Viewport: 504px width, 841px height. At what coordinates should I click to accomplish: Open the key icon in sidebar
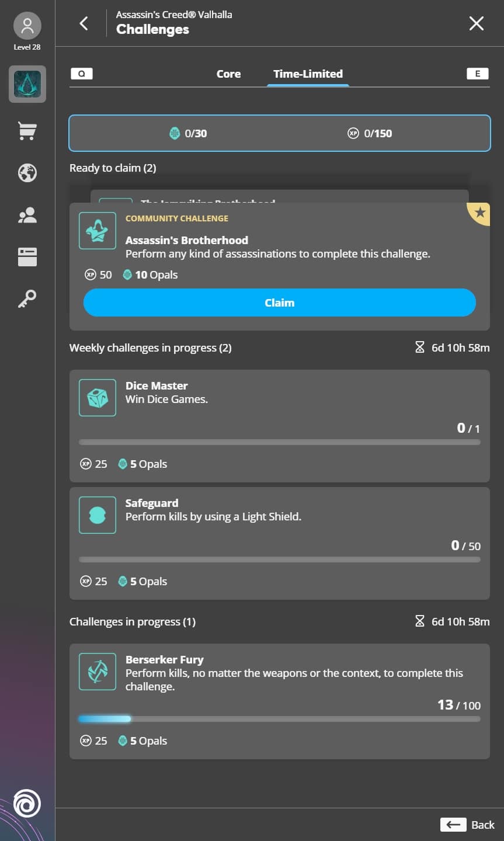27,299
